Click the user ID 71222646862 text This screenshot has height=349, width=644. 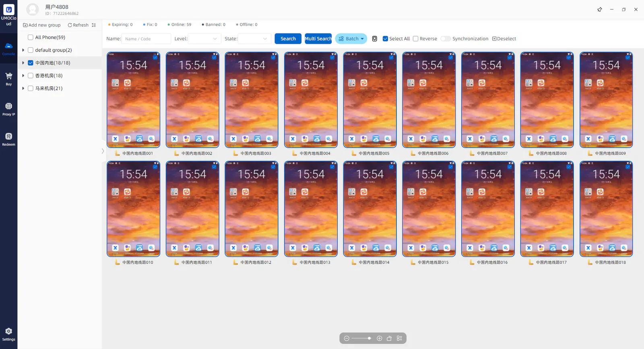62,13
